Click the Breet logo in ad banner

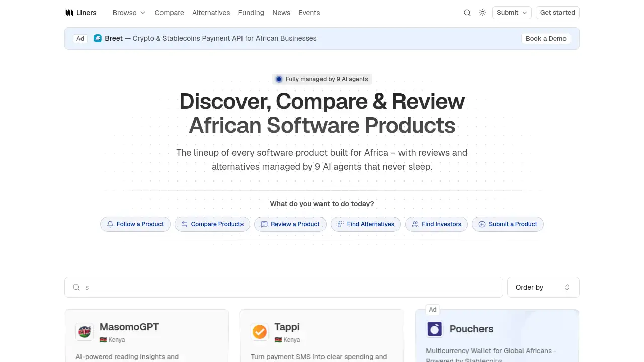(x=98, y=38)
